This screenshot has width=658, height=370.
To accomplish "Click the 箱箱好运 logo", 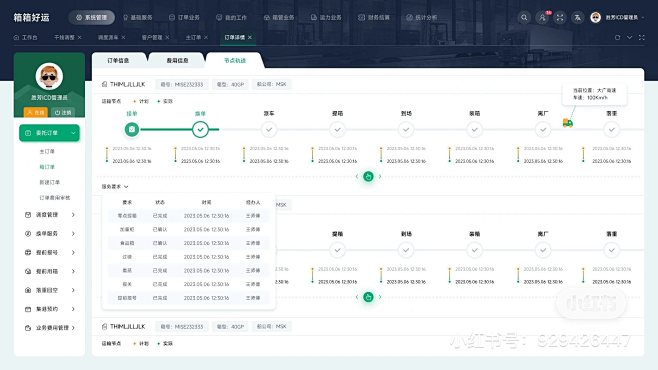I will [31, 18].
